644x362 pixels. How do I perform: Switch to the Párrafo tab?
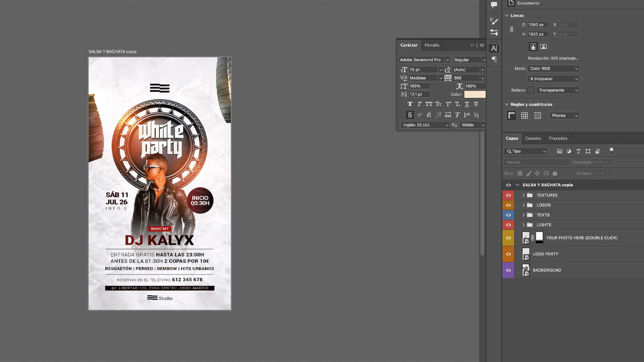(x=431, y=45)
